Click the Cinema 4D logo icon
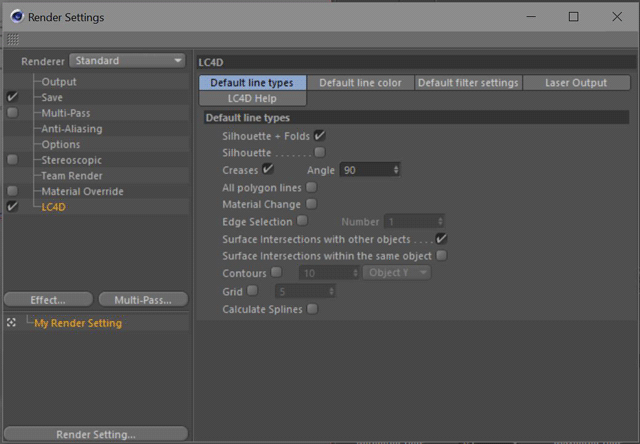This screenshot has width=640, height=444. pyautogui.click(x=17, y=16)
